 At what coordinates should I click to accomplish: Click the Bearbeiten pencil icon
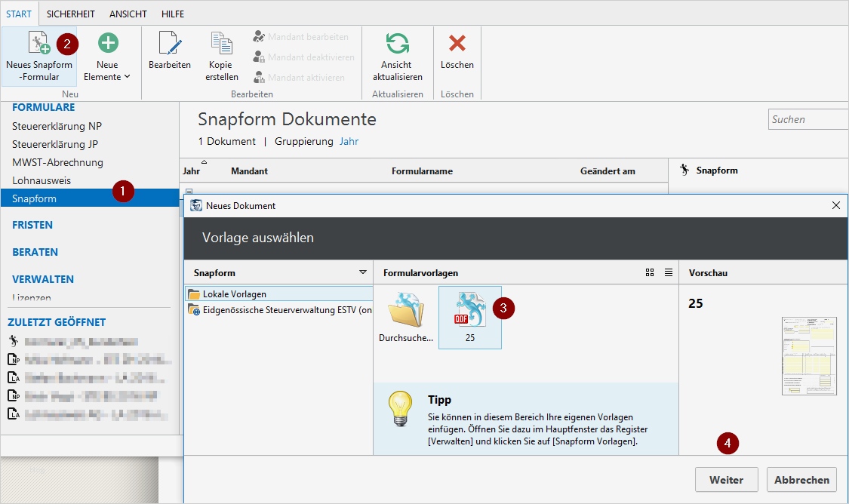tap(170, 43)
